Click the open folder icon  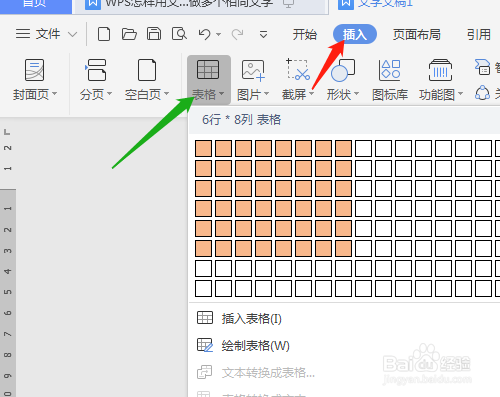pyautogui.click(x=129, y=34)
